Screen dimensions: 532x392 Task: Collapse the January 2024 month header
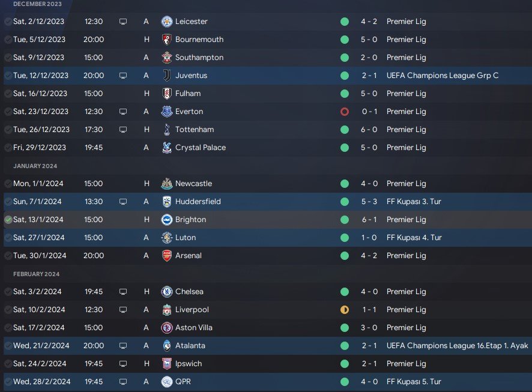click(35, 166)
